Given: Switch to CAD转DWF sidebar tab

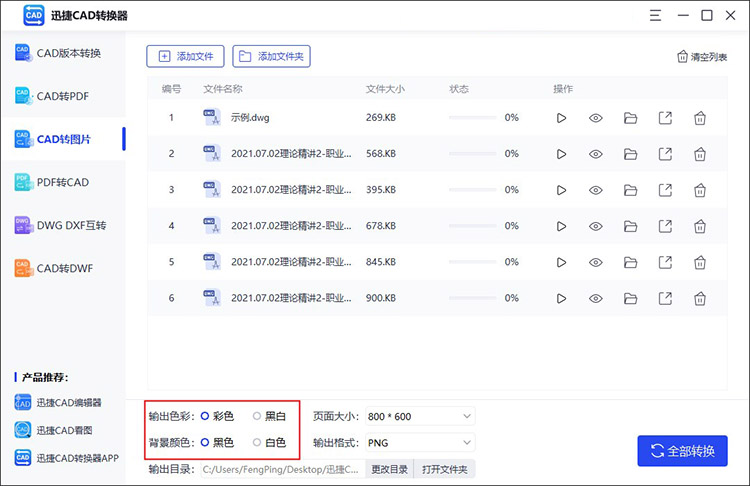Looking at the screenshot, I should pos(63,268).
